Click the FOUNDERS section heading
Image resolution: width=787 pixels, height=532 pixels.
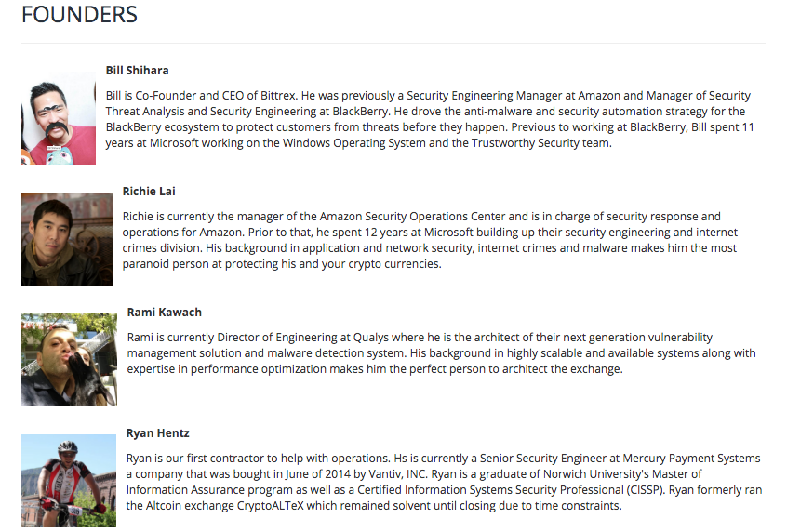(x=79, y=15)
